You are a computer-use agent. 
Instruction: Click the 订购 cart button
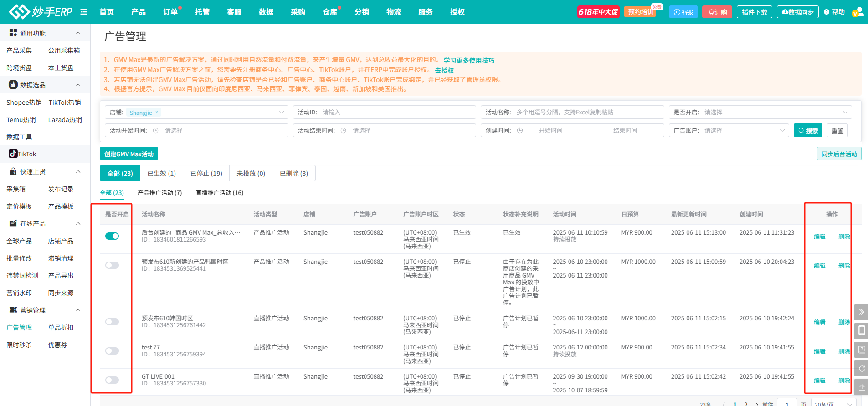[x=717, y=12]
